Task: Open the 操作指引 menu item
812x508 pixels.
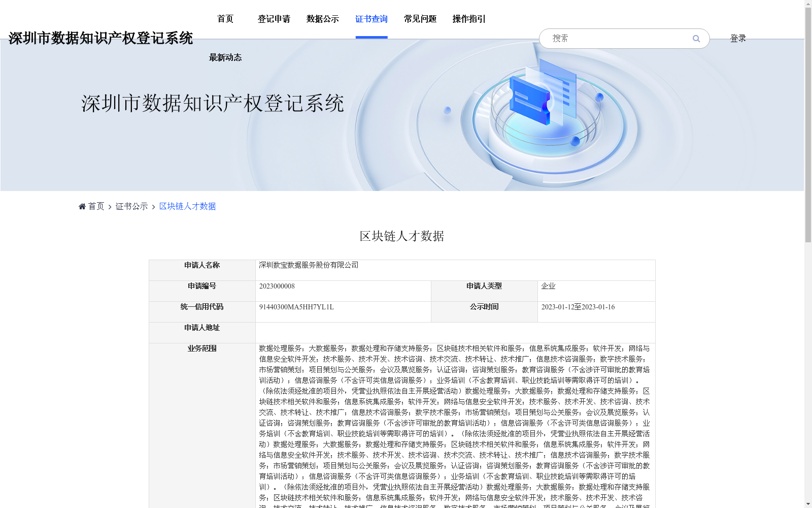Action: [x=469, y=19]
